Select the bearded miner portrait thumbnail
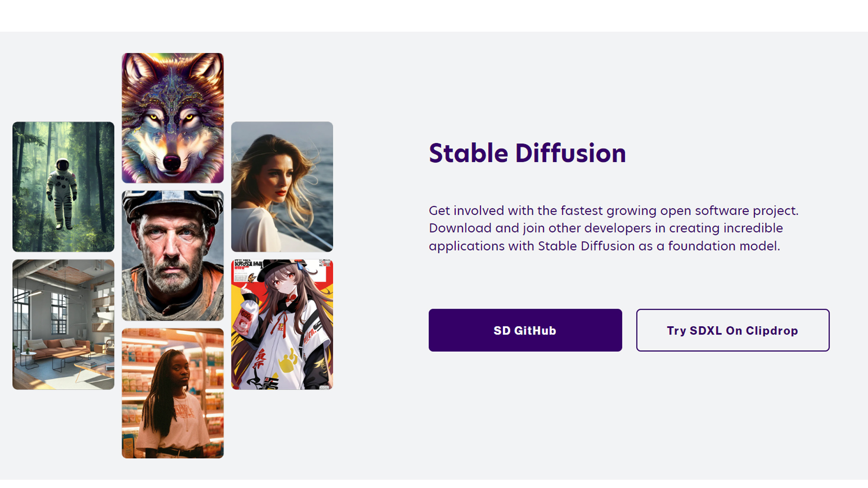Image resolution: width=868 pixels, height=488 pixels. click(x=173, y=256)
